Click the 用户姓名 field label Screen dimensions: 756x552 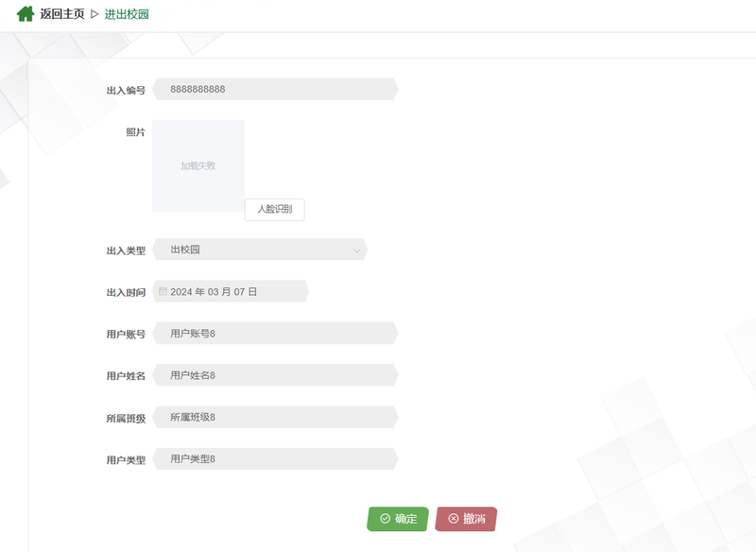[x=126, y=376]
